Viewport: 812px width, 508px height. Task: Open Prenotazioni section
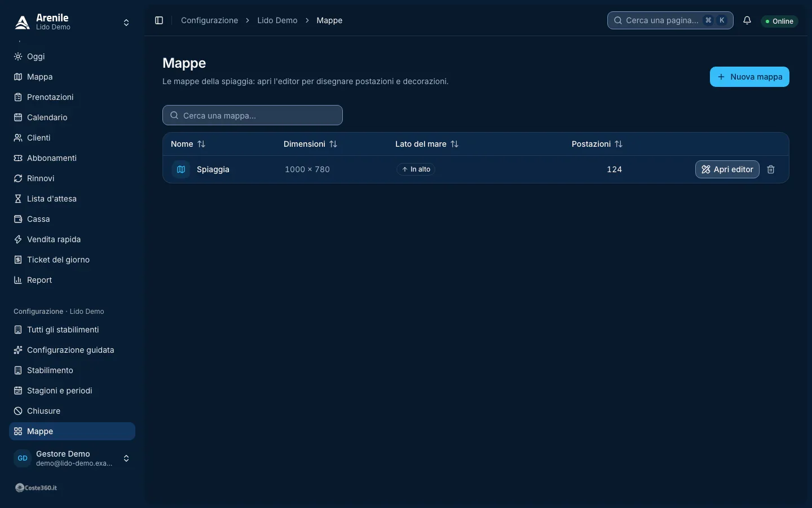(72, 97)
